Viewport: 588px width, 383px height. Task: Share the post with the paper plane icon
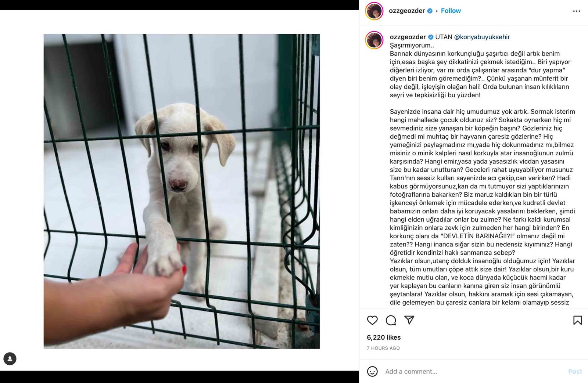coord(409,320)
